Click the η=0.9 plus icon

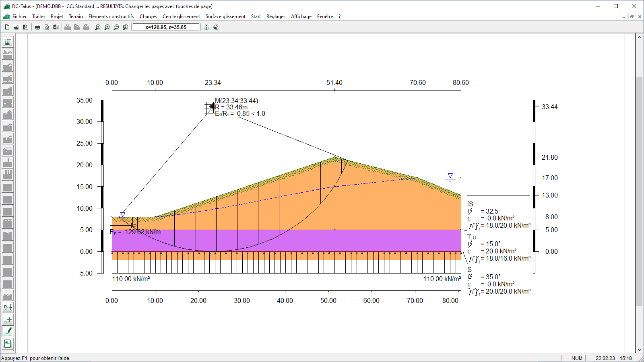click(x=8, y=320)
